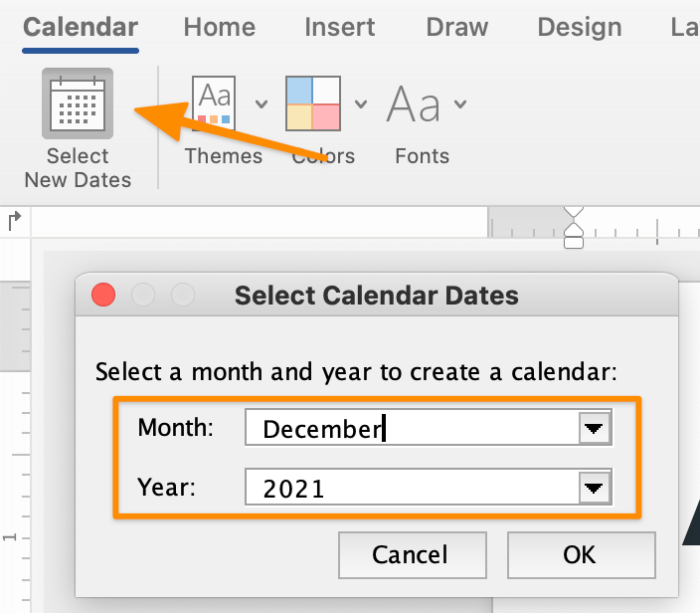Expand the Colors dropdown arrow
Image resolution: width=700 pixels, height=613 pixels.
[x=361, y=103]
